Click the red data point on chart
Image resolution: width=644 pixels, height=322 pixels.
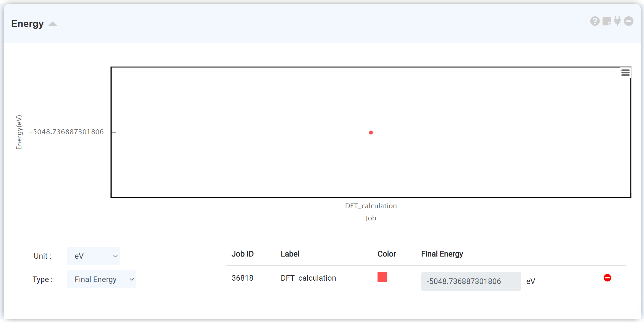(x=371, y=133)
